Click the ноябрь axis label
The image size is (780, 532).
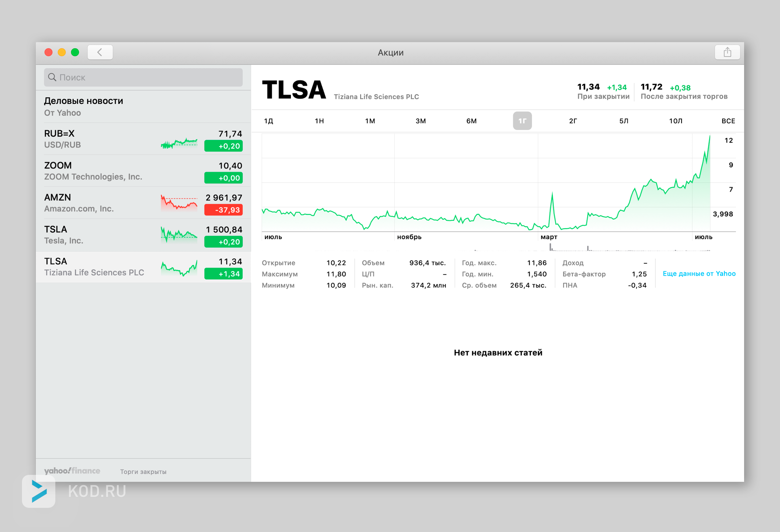(x=409, y=237)
